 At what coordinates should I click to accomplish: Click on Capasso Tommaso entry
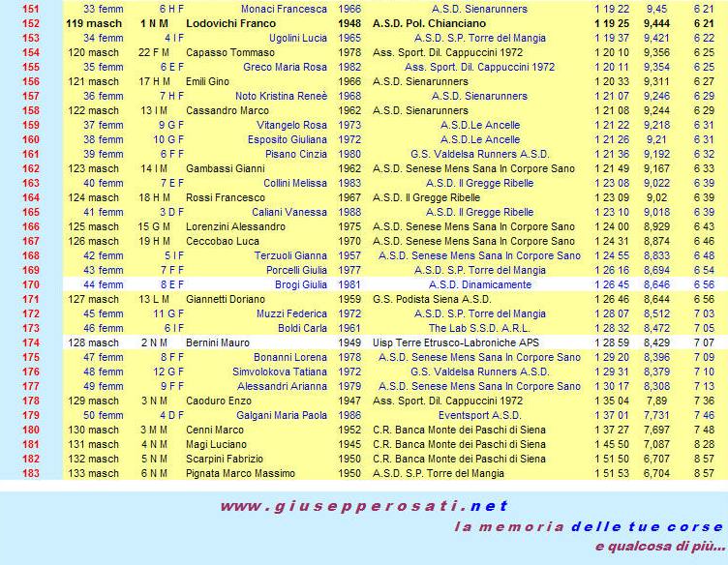230,52
